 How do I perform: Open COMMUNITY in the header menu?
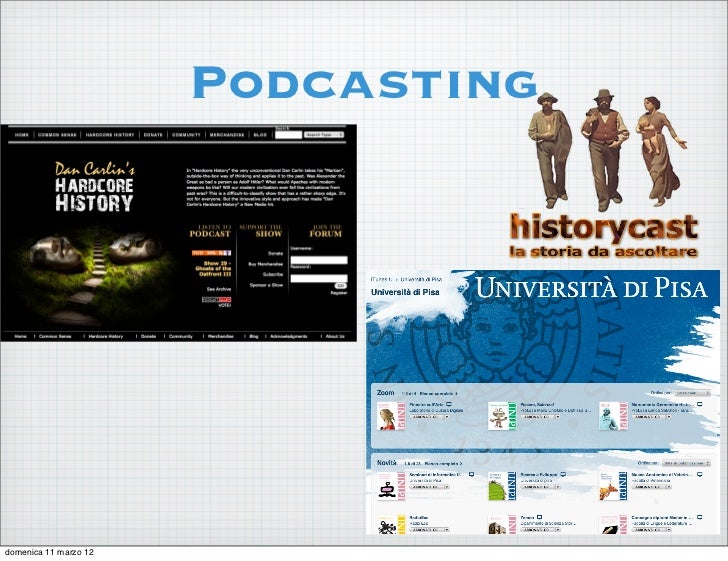tap(186, 135)
